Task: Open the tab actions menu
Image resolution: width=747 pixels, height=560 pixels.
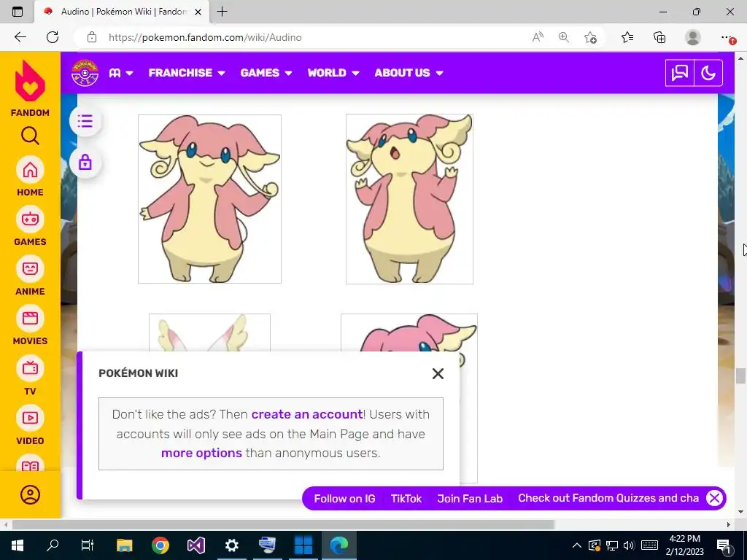Action: click(x=18, y=12)
